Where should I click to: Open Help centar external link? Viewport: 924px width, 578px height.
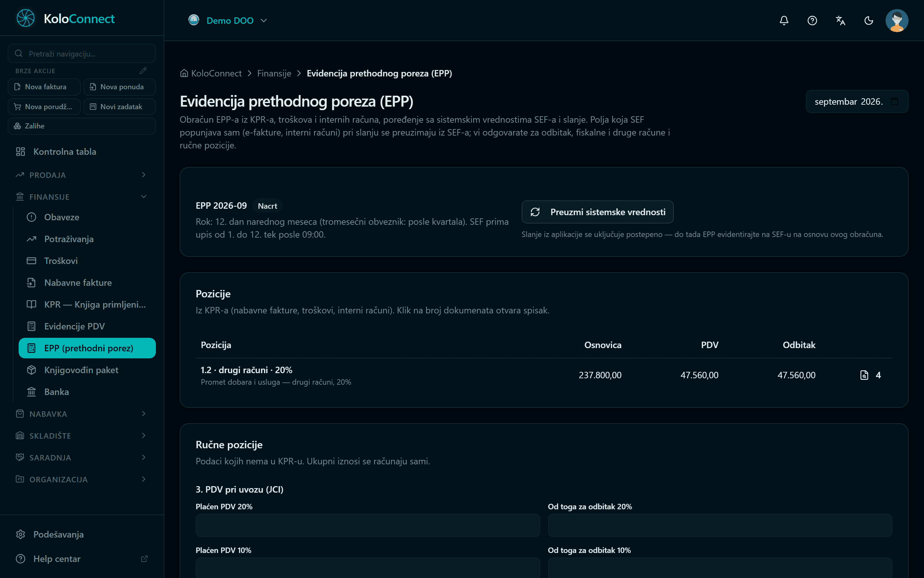coord(82,558)
